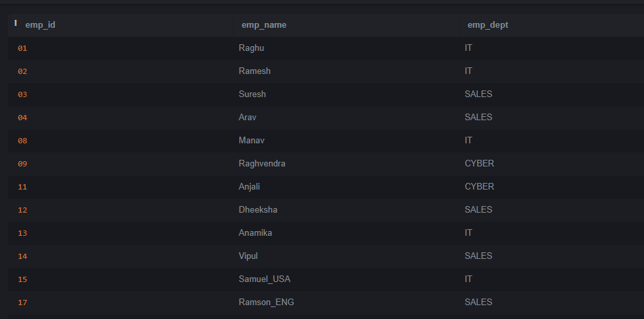Click the employee name Suresh

tap(252, 94)
